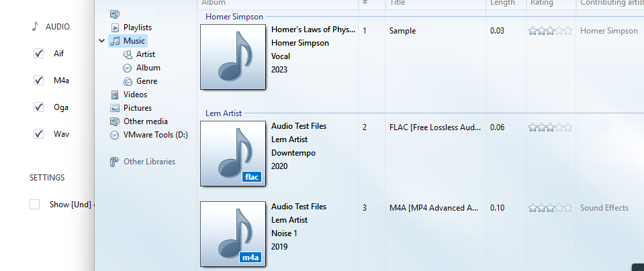Open the Genre icon under Music
This screenshot has width=644, height=271.
(x=128, y=81)
